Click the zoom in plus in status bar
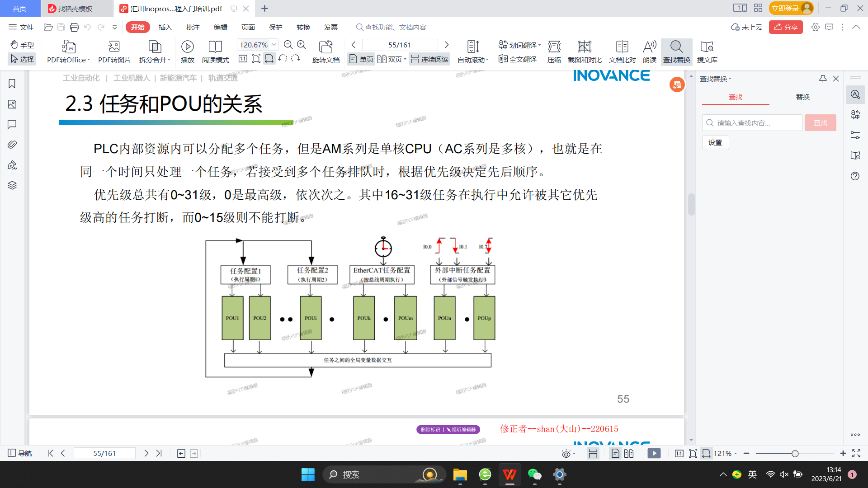This screenshot has height=488, width=868. (x=843, y=453)
